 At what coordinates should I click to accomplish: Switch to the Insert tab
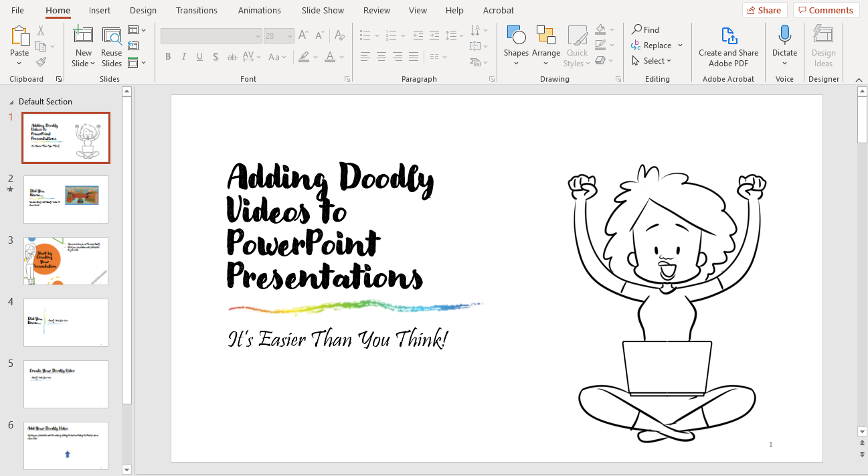(x=100, y=10)
